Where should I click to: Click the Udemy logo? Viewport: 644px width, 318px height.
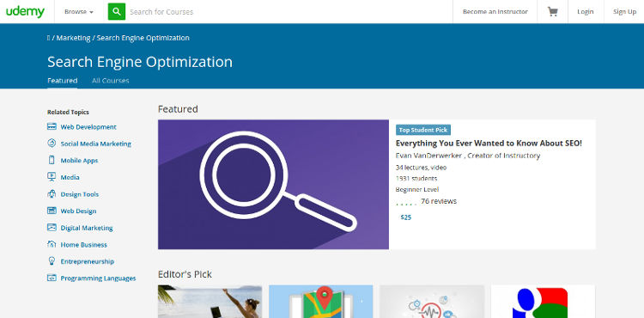25,11
